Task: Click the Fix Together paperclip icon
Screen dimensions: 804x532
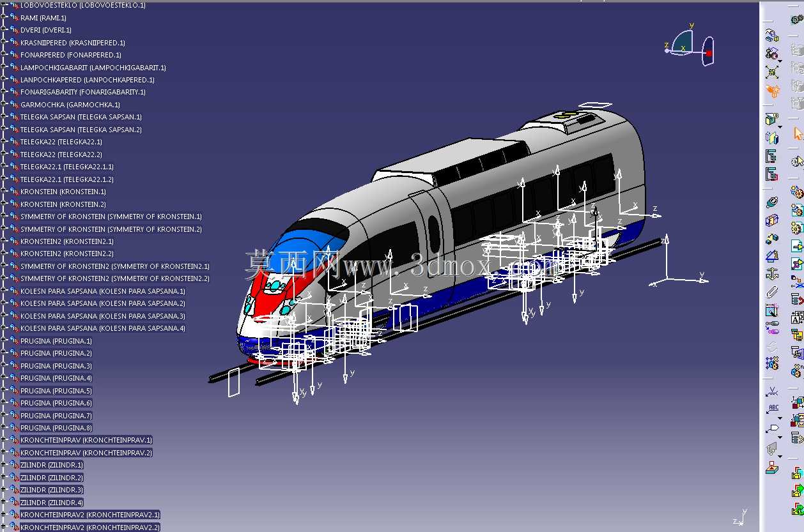Action: click(772, 292)
